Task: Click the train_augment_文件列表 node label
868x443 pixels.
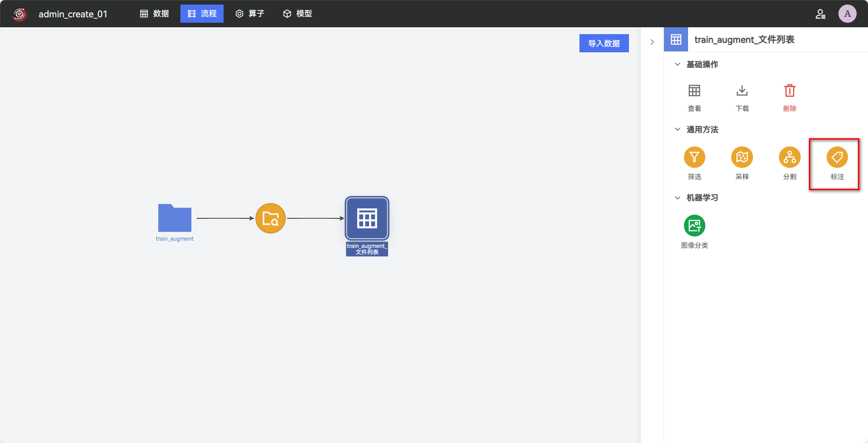Action: pyautogui.click(x=367, y=249)
